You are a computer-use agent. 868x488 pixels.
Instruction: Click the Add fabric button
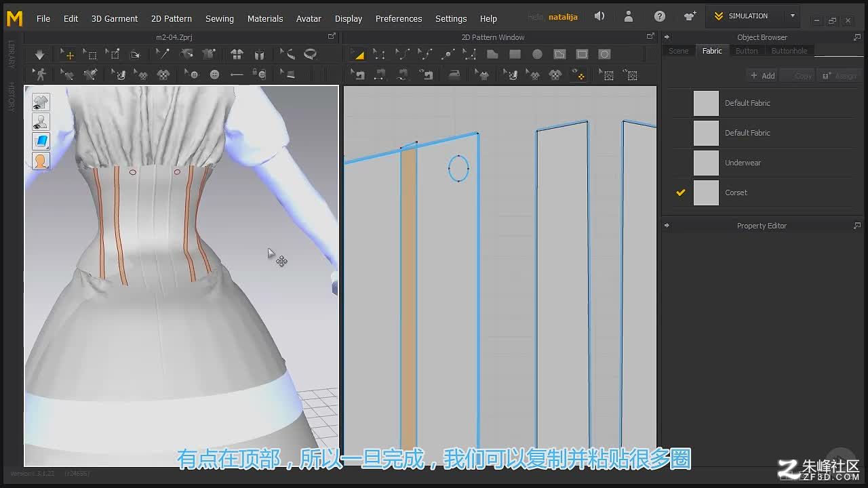762,76
